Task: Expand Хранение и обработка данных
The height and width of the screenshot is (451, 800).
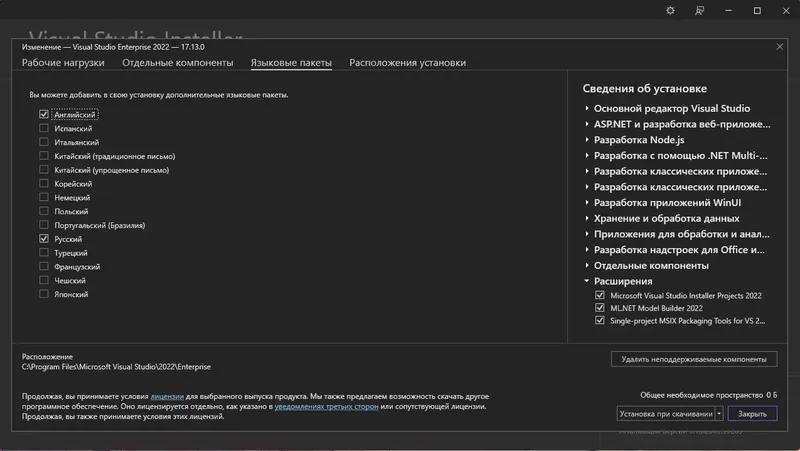Action: [587, 219]
